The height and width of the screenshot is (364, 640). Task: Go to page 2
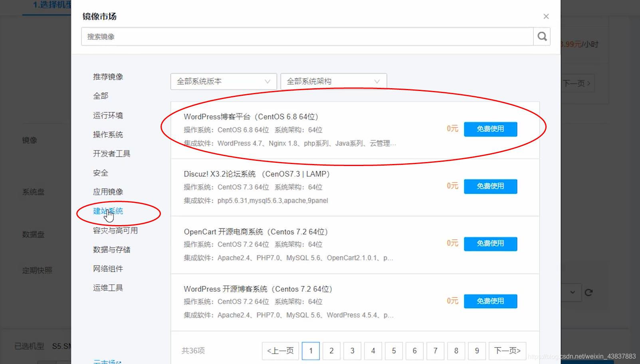pos(331,351)
